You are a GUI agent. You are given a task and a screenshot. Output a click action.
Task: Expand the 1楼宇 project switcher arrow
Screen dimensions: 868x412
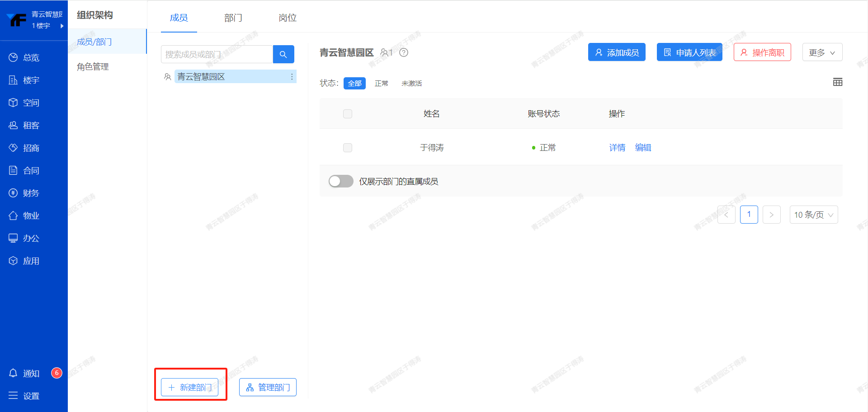coord(62,26)
